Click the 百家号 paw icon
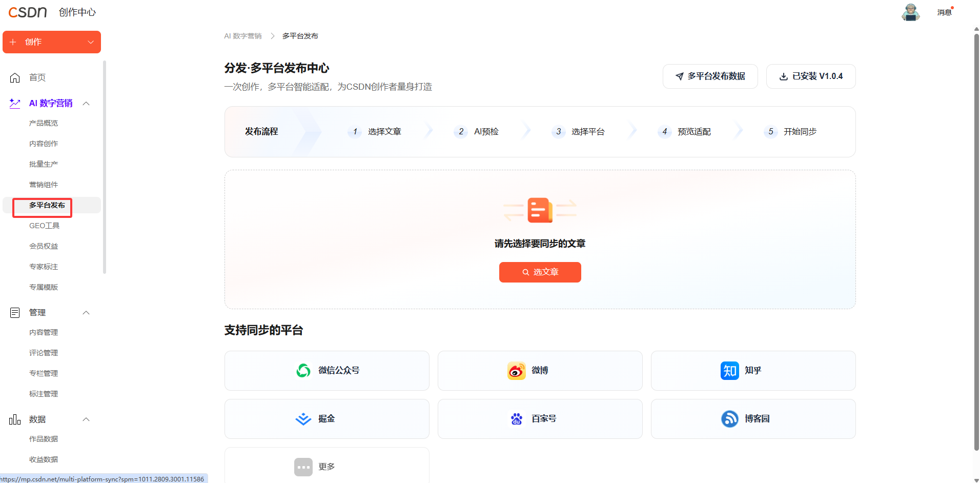The height and width of the screenshot is (483, 980). coord(517,419)
